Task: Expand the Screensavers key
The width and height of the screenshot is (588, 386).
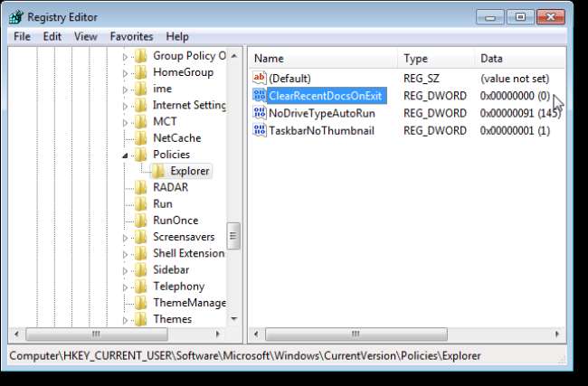Action: click(x=125, y=238)
